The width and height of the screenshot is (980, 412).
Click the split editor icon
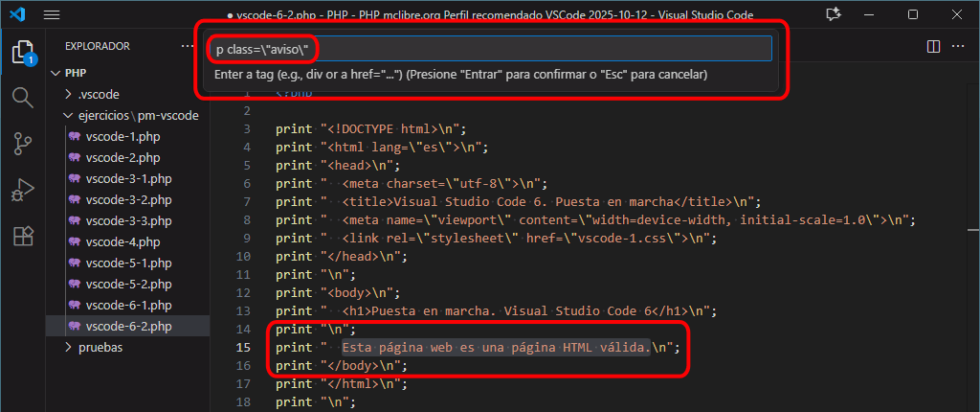click(x=933, y=46)
